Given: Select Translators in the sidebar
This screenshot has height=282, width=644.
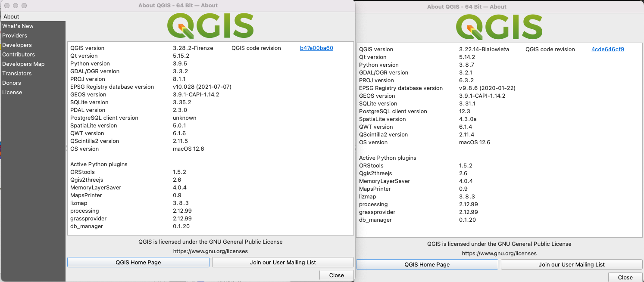Looking at the screenshot, I should (x=17, y=73).
